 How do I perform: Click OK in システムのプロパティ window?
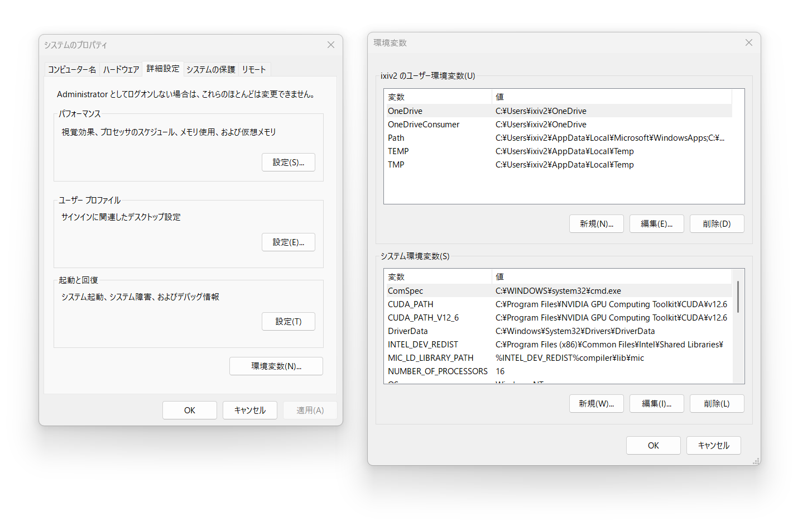[189, 410]
